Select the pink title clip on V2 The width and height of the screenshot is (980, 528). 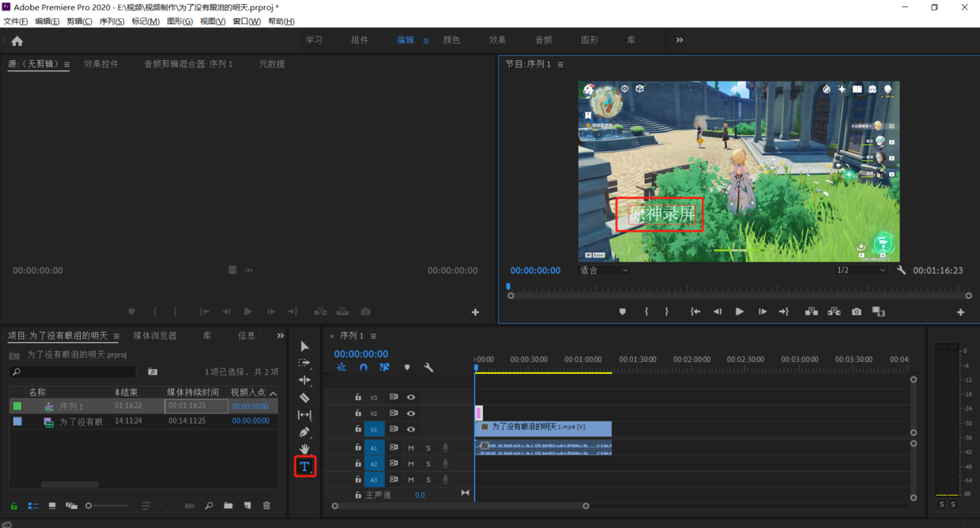coord(479,413)
